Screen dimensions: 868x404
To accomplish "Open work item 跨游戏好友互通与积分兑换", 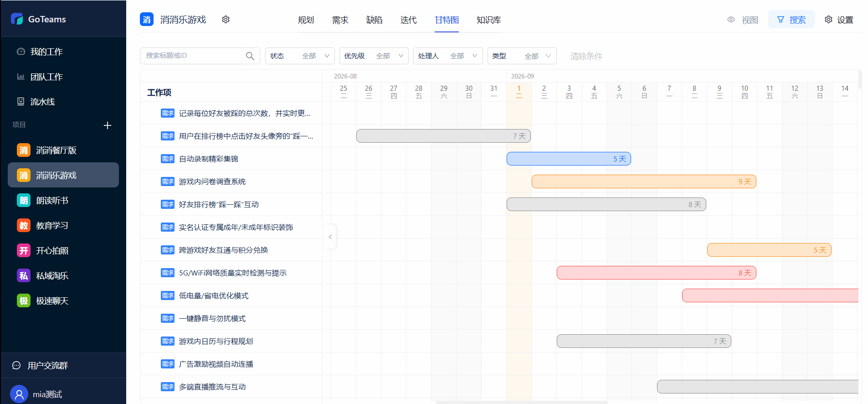I will pyautogui.click(x=223, y=250).
